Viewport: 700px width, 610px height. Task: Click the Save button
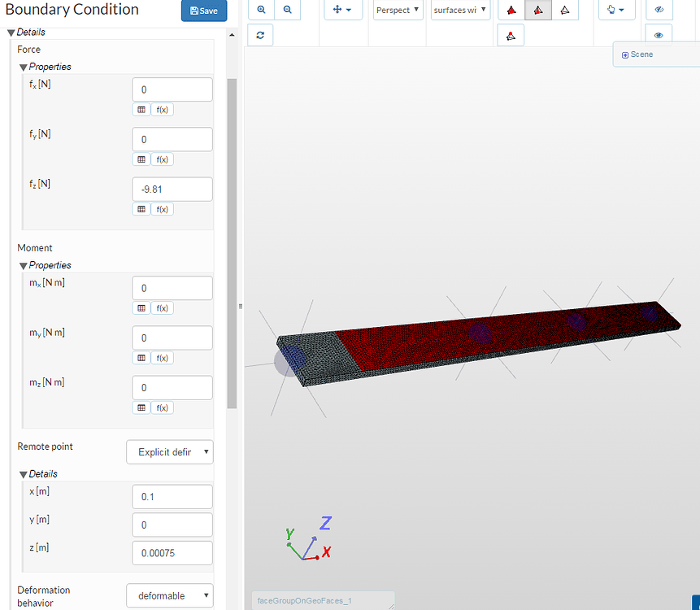tap(203, 11)
